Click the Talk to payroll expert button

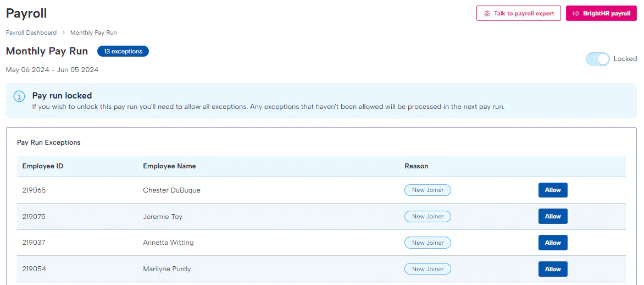point(518,14)
